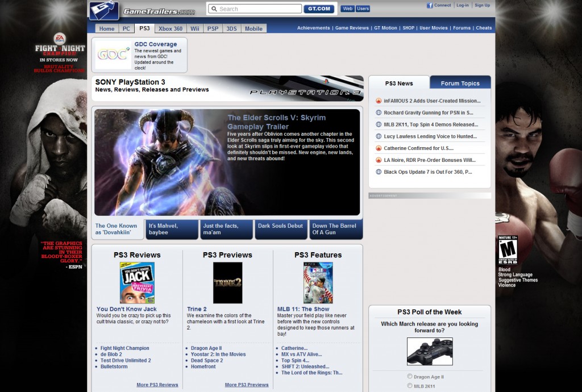The height and width of the screenshot is (392, 582).
Task: Click the GDC logo image
Action: coord(113,55)
